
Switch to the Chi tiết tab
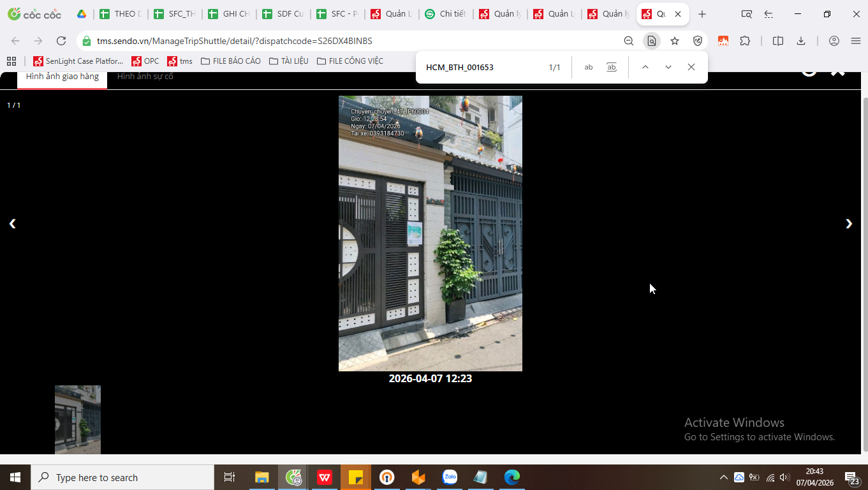click(x=446, y=14)
